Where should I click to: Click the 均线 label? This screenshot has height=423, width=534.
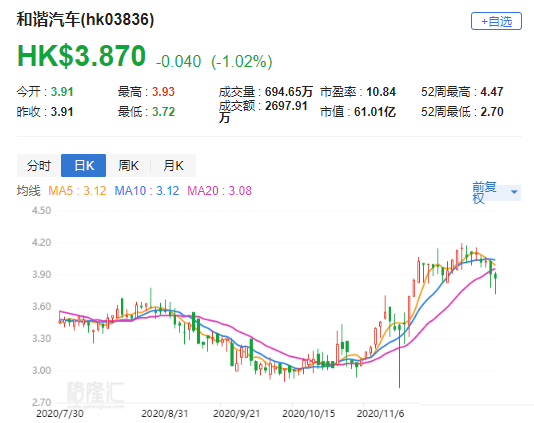click(28, 191)
